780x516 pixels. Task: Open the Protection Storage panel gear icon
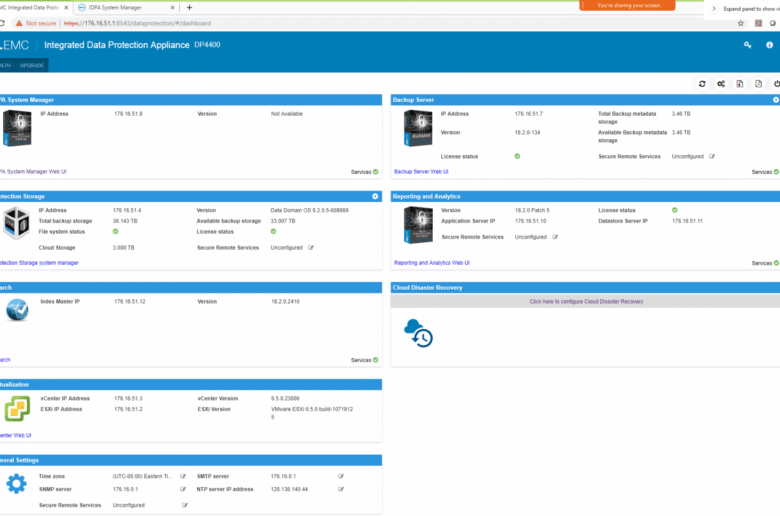[375, 196]
